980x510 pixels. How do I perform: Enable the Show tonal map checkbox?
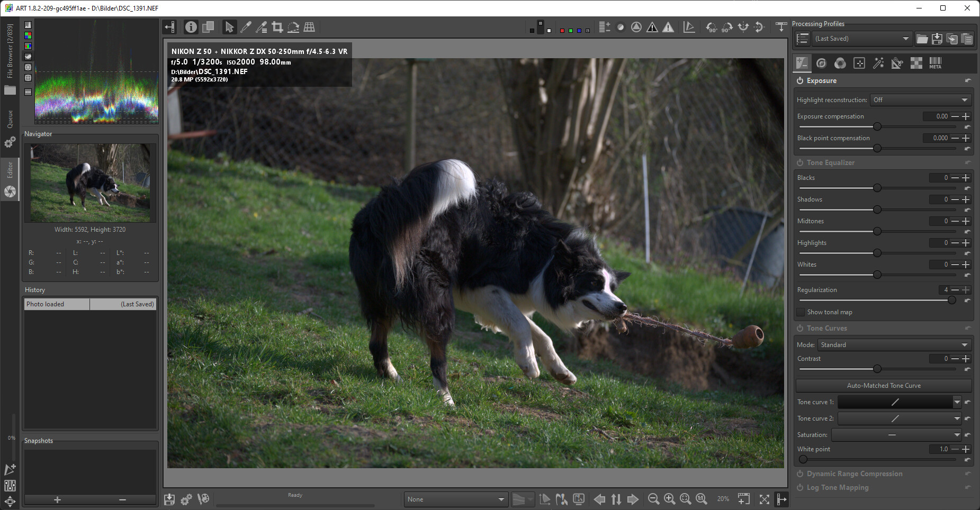click(x=801, y=312)
